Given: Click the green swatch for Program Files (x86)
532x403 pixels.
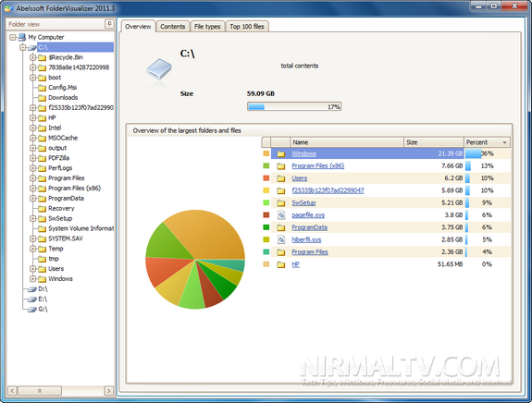Looking at the screenshot, I should (266, 165).
